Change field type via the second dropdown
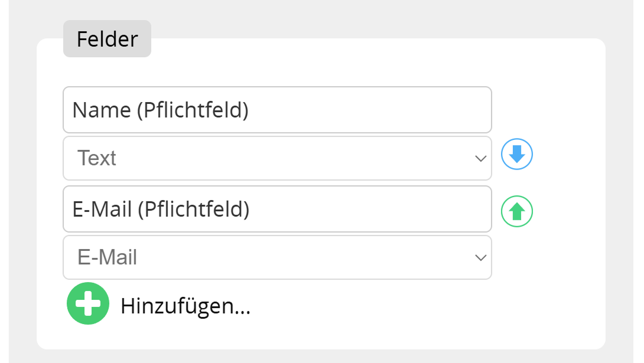The image size is (644, 363). click(277, 257)
